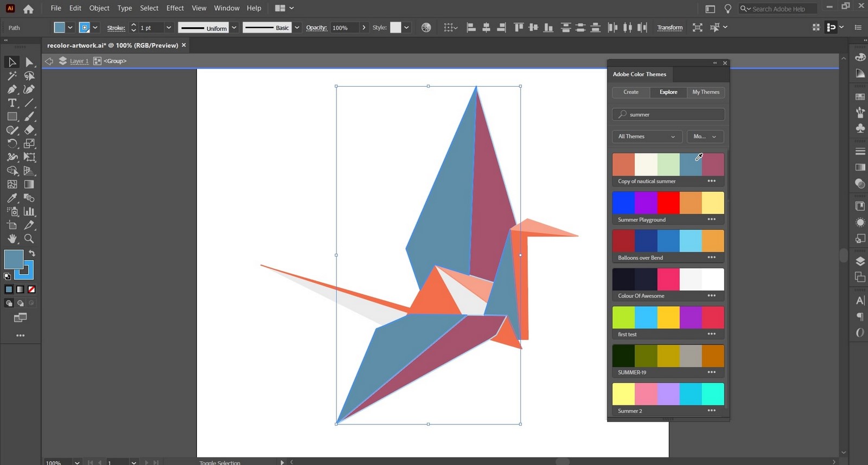Set fill to None in toolbar

31,289
